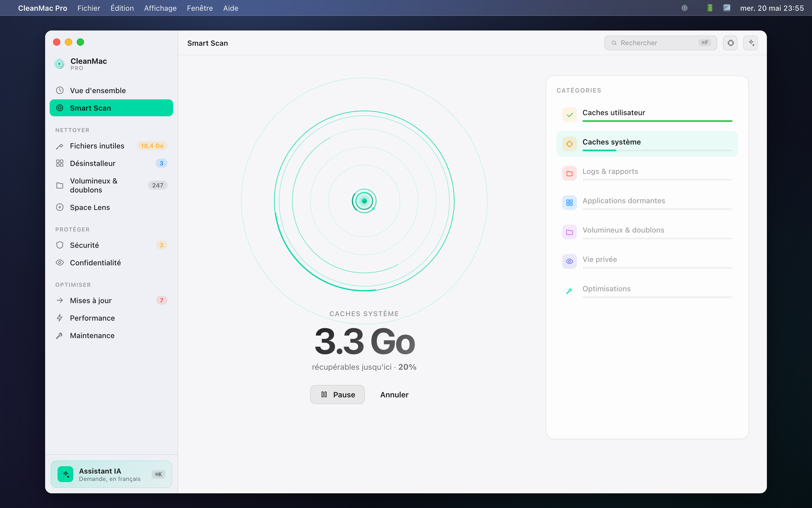812x508 pixels.
Task: Open the Désinstalleur section
Action: [111, 163]
